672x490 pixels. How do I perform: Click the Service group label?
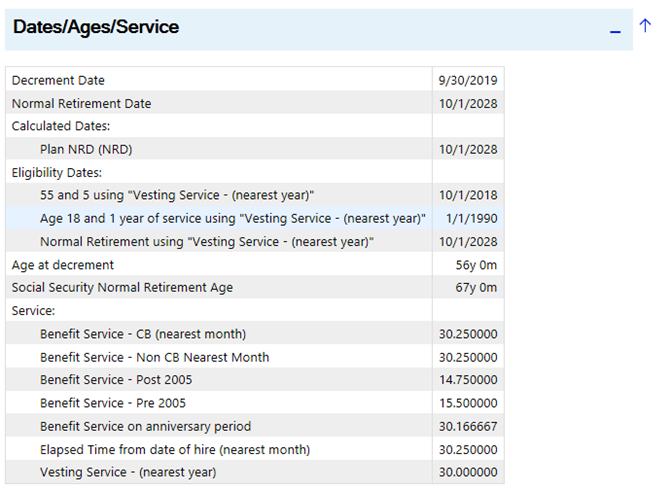coord(33,310)
